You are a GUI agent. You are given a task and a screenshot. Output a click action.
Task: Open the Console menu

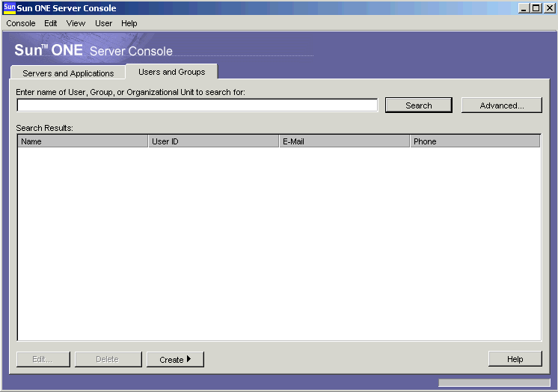[x=21, y=23]
